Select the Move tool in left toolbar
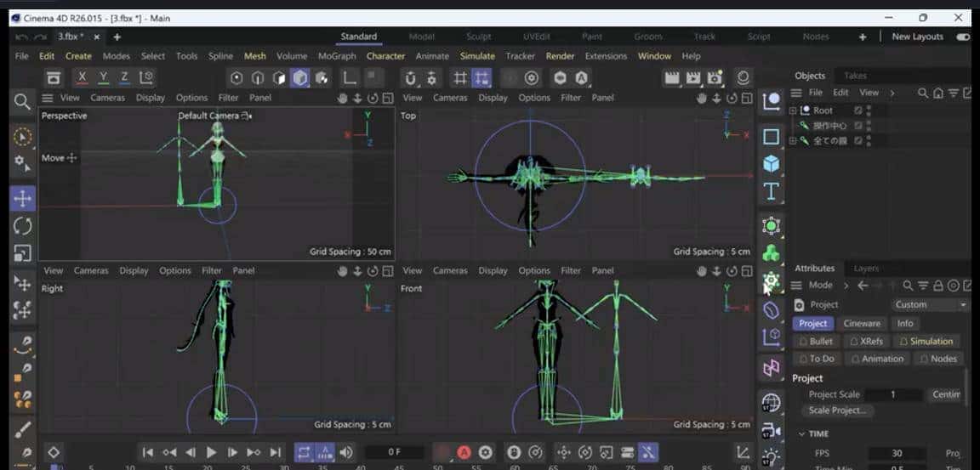 pyautogui.click(x=22, y=199)
